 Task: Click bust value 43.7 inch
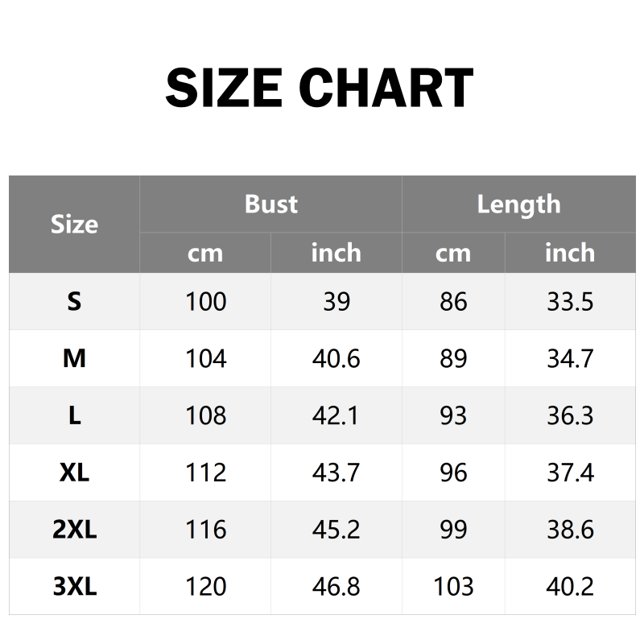pyautogui.click(x=336, y=473)
